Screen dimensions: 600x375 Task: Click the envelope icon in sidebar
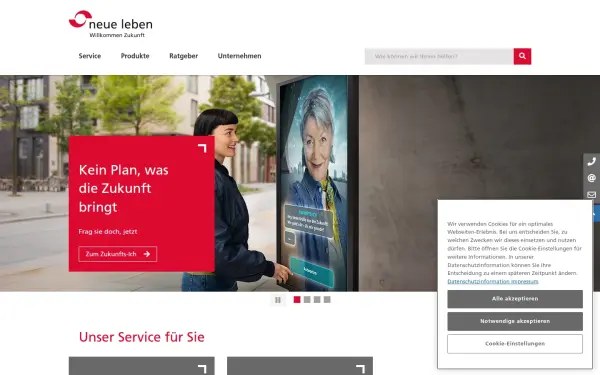(x=592, y=195)
